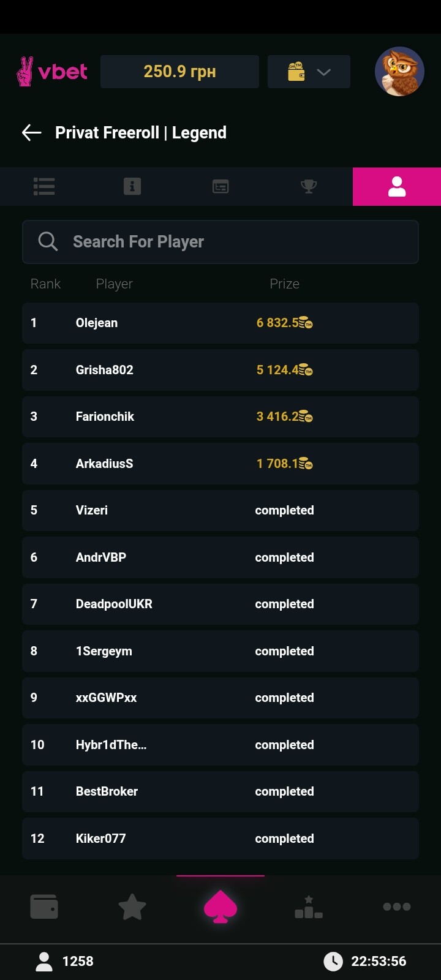Tap the vbet logo

52,72
